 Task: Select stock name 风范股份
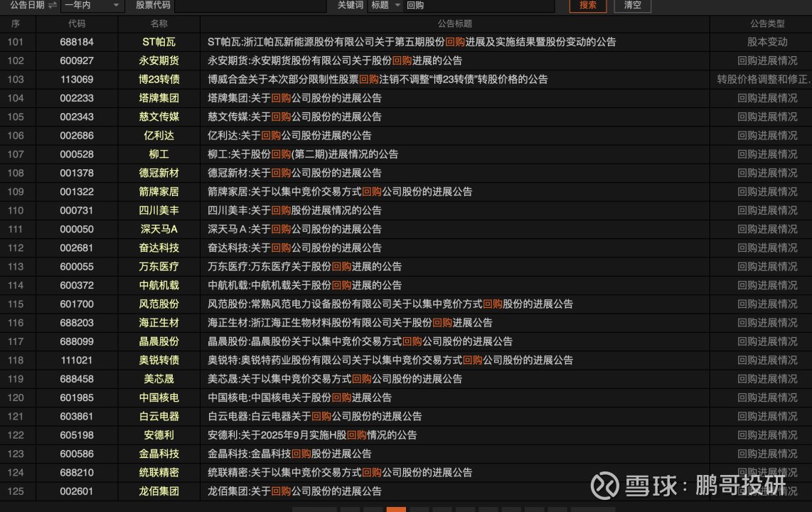[159, 304]
